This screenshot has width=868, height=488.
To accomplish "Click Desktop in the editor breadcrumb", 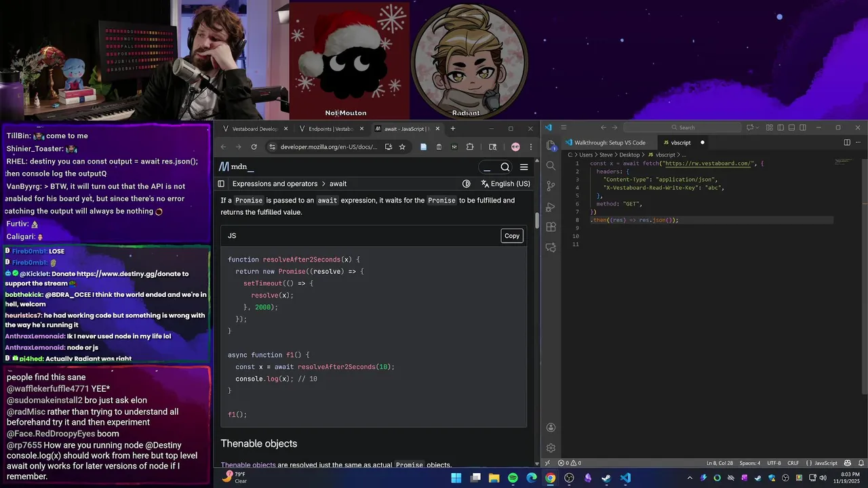I will 629,155.
